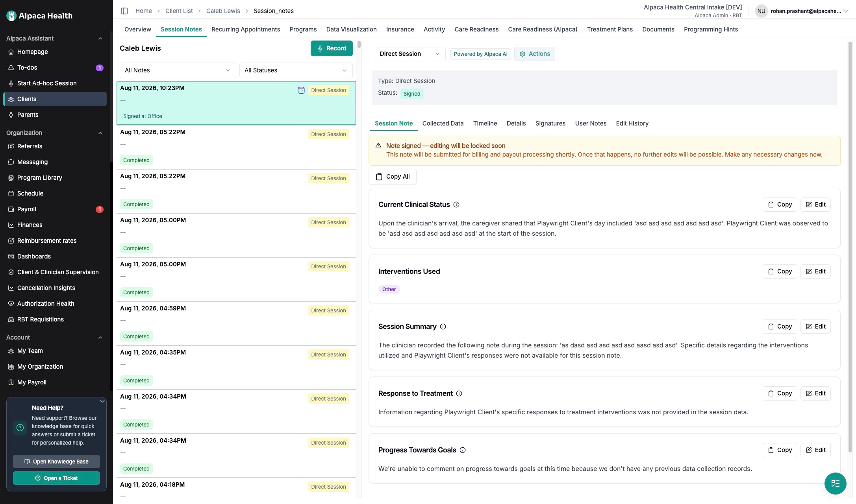856x504 pixels.
Task: Click info icon next to Session Summary
Action: pos(443,327)
